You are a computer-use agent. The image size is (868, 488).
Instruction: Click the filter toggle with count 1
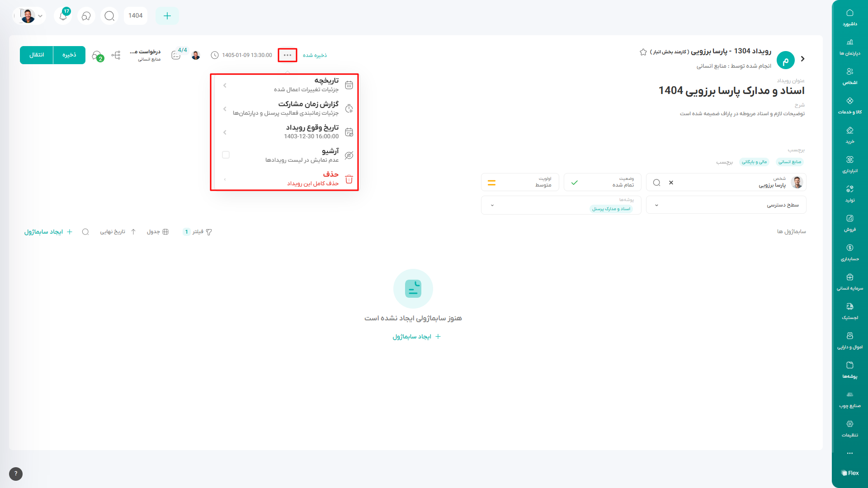[x=198, y=232]
